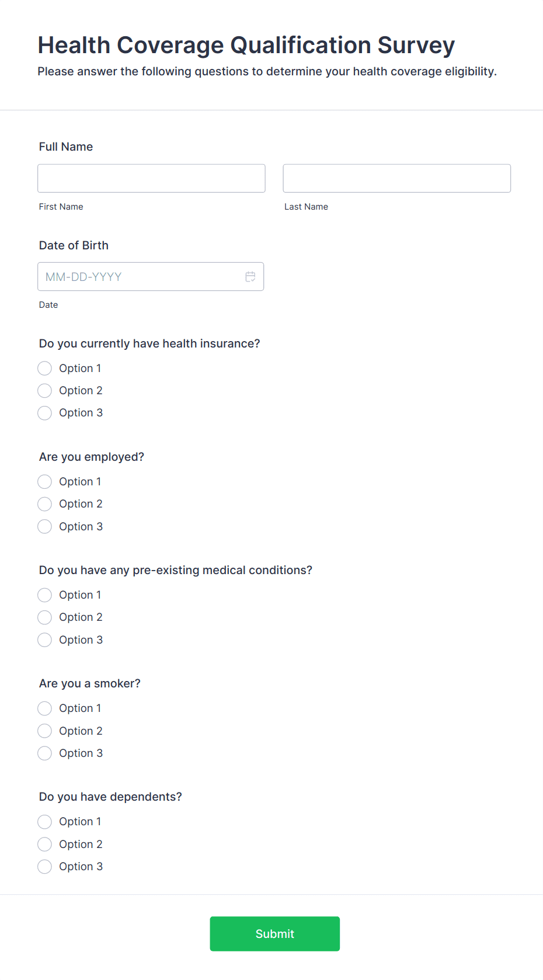This screenshot has height=980, width=543.
Task: Select Option 1 for health insurance question
Action: point(45,369)
